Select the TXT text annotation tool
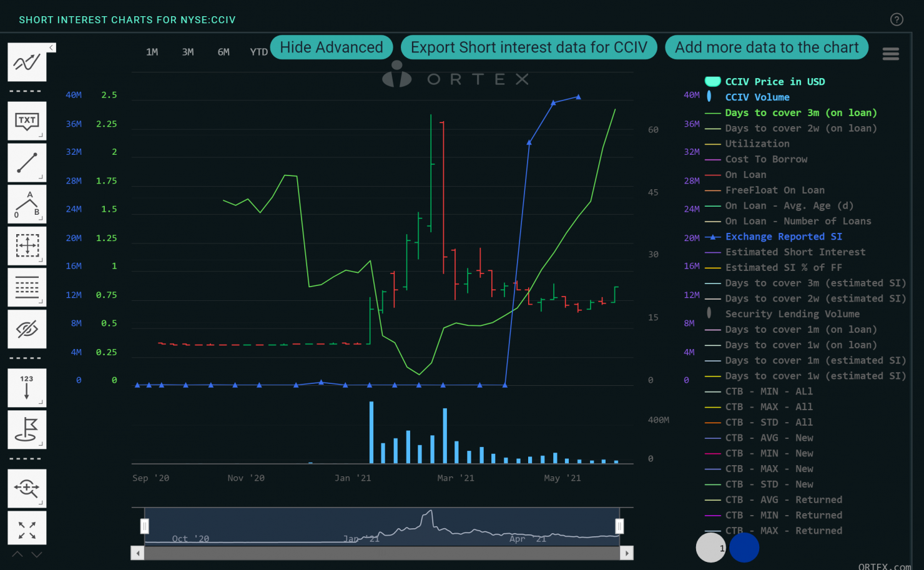Viewport: 924px width, 570px height. (27, 120)
